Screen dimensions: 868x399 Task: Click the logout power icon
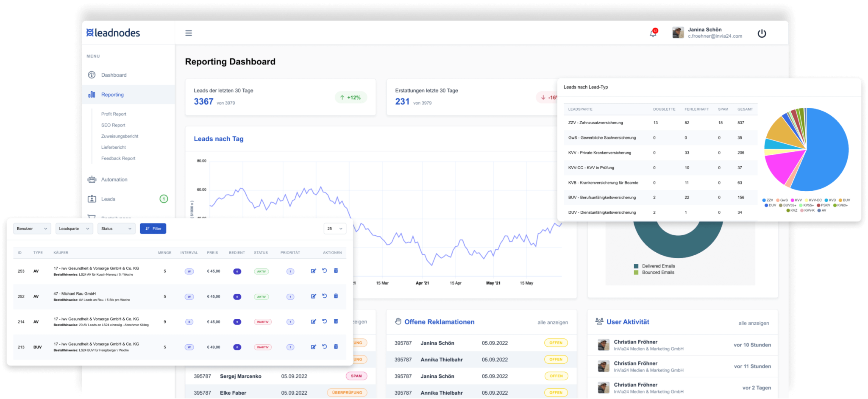pyautogui.click(x=762, y=33)
